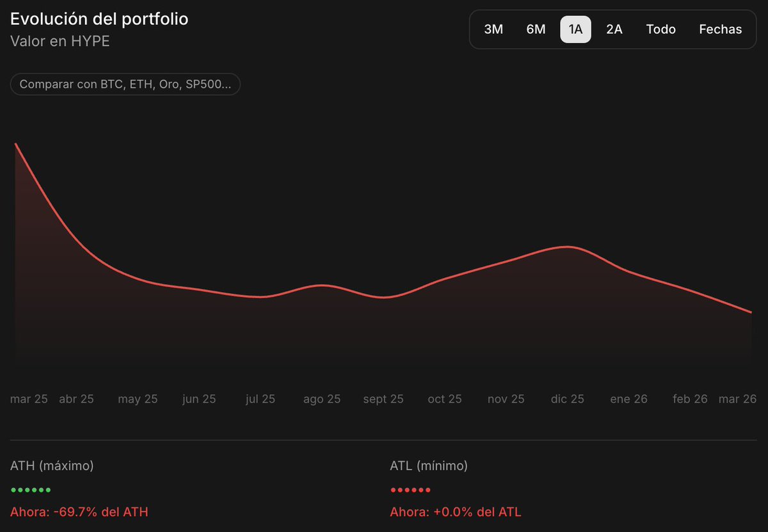768x532 pixels.
Task: Click the abr 25 axis label
Action: [76, 399]
